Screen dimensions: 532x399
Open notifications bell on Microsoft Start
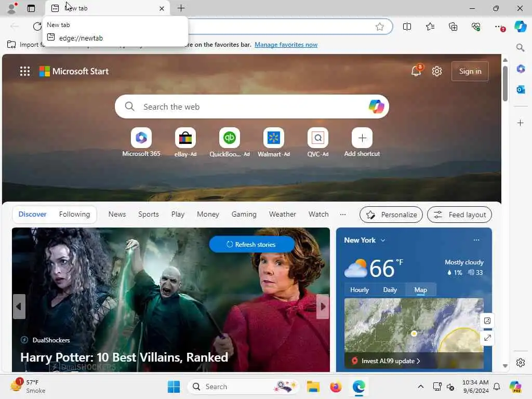tap(416, 71)
